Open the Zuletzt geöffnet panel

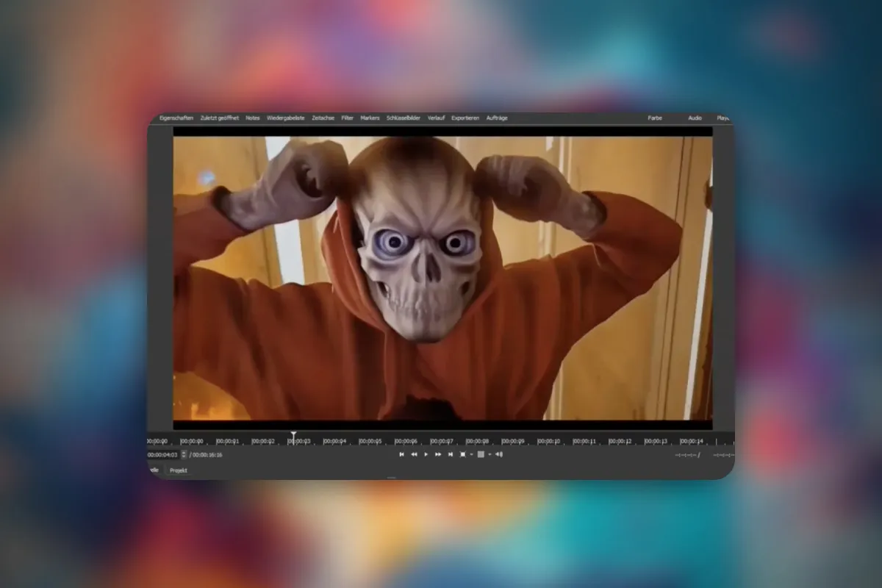point(220,118)
